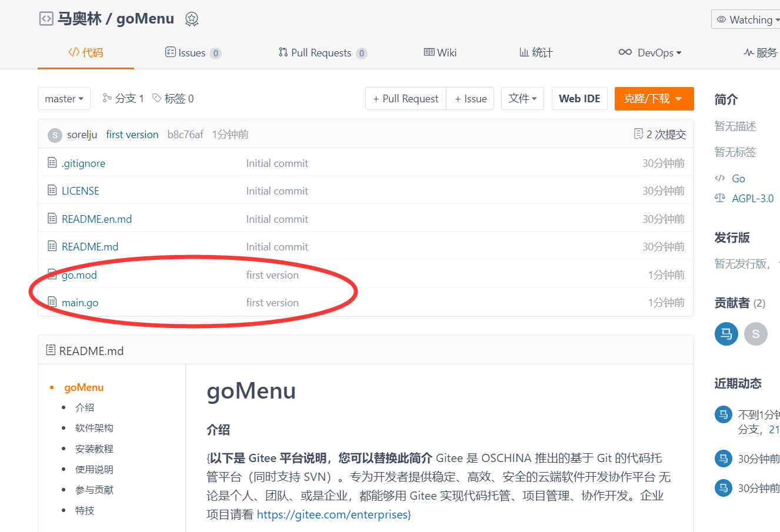This screenshot has width=780, height=532.
Task: Open the master branch dropdown
Action: pos(64,99)
